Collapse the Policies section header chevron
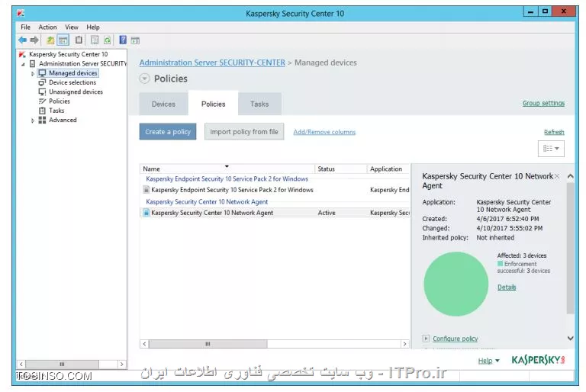This screenshot has height=392, width=586. [x=145, y=79]
